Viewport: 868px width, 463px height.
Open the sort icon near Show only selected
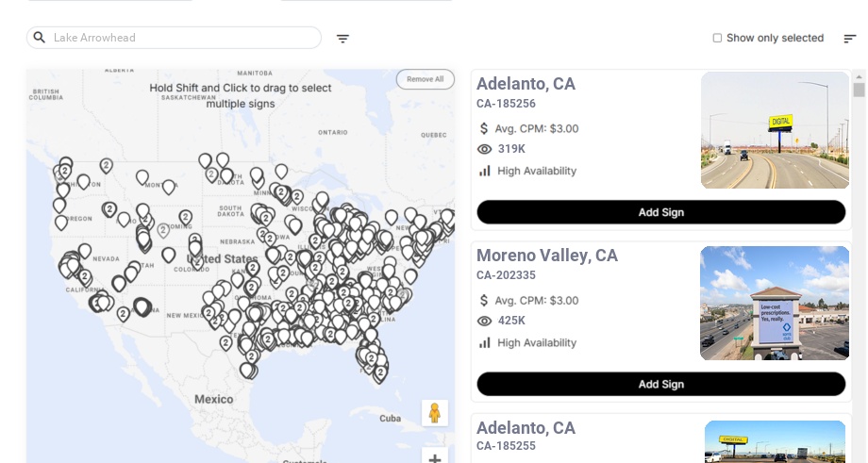(849, 39)
